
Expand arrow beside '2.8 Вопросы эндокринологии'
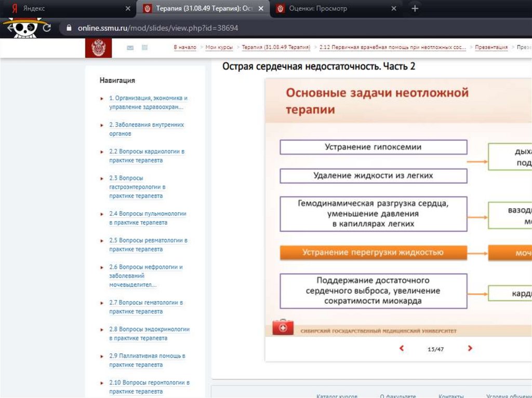[x=102, y=330]
